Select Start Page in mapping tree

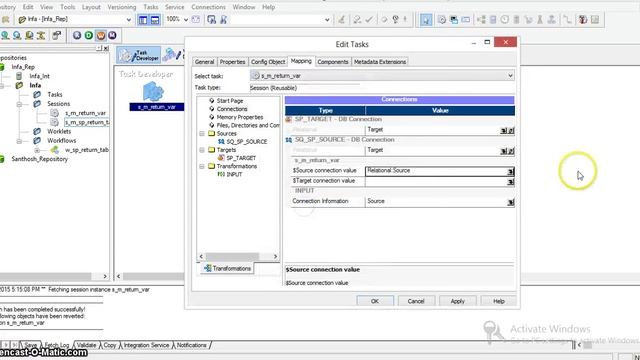(x=229, y=100)
